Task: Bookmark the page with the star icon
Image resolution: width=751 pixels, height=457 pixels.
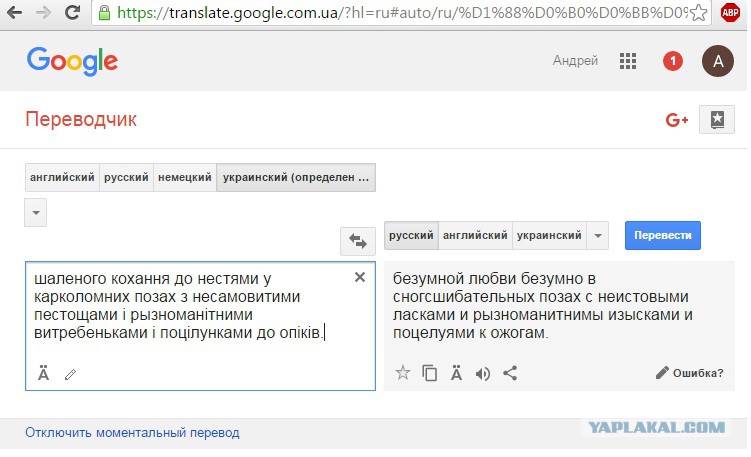Action: coord(699,13)
